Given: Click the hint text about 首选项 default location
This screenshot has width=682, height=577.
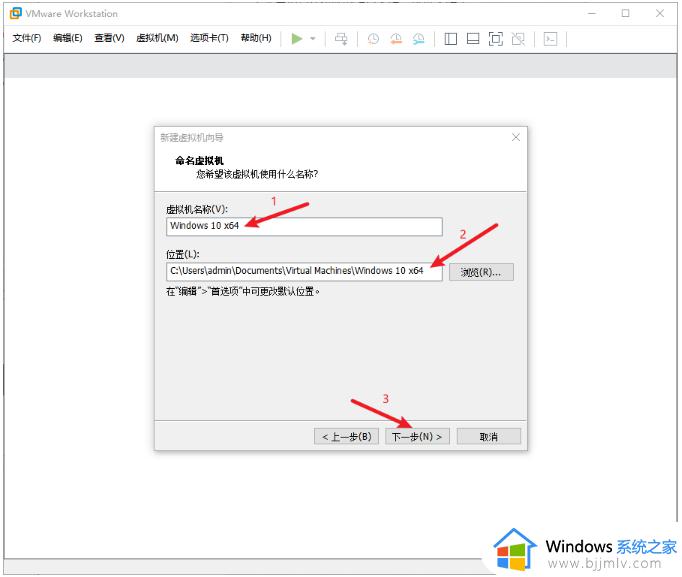Looking at the screenshot, I should pyautogui.click(x=243, y=291).
